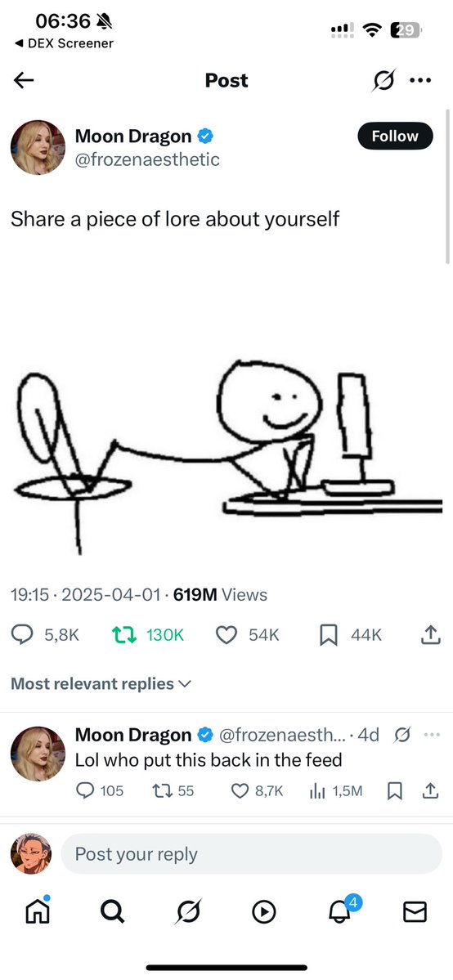
Task: Tap the Post your reply field
Action: 252,854
